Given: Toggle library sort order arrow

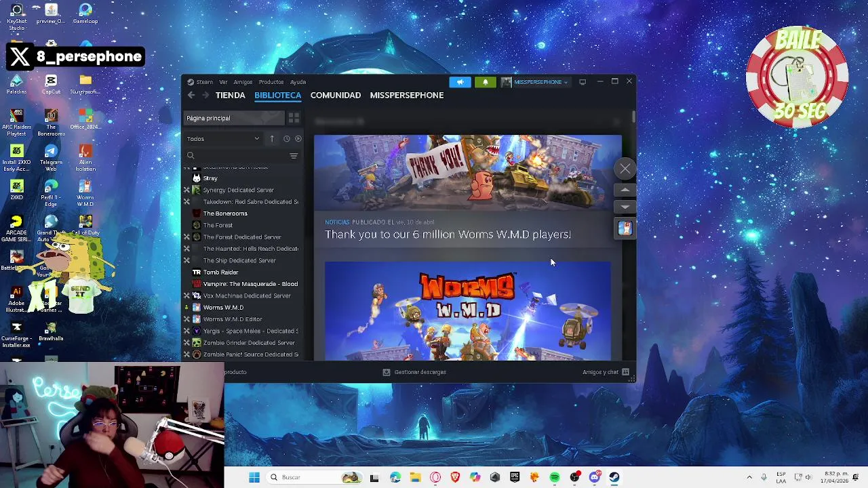Looking at the screenshot, I should [x=272, y=139].
